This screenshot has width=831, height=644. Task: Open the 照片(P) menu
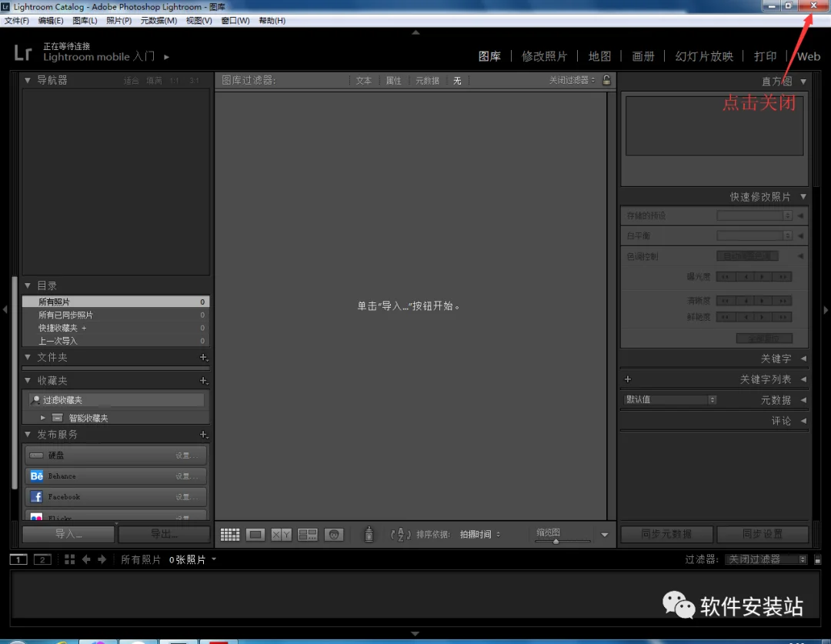pos(118,21)
